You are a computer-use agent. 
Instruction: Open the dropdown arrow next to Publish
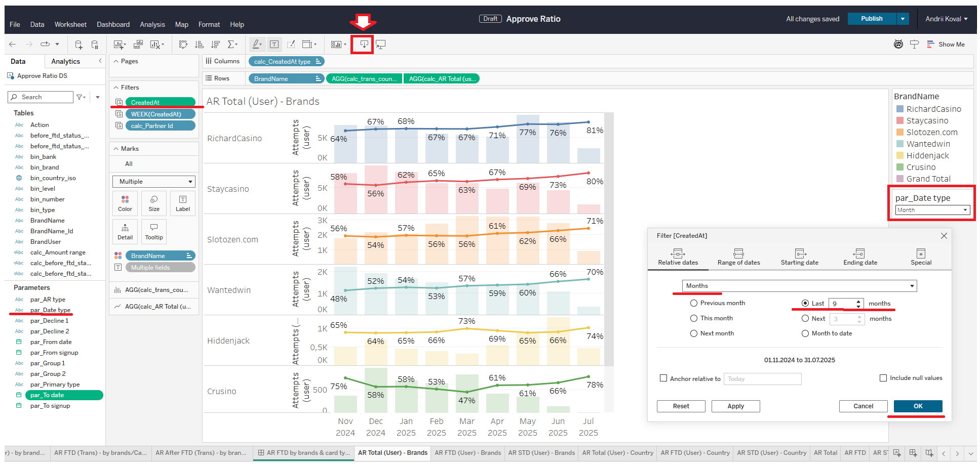[x=903, y=19]
